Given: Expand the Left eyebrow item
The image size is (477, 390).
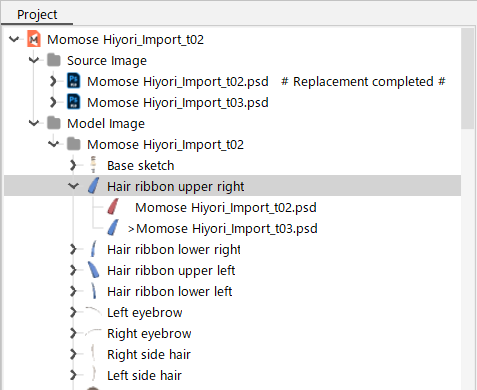Looking at the screenshot, I should click(x=73, y=312).
